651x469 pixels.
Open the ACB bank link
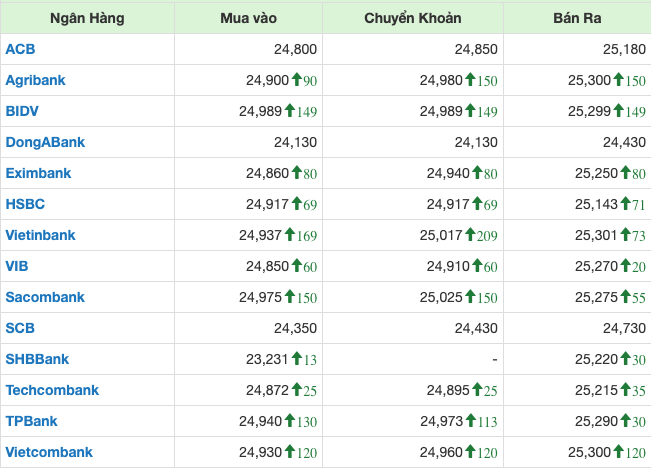(x=20, y=49)
